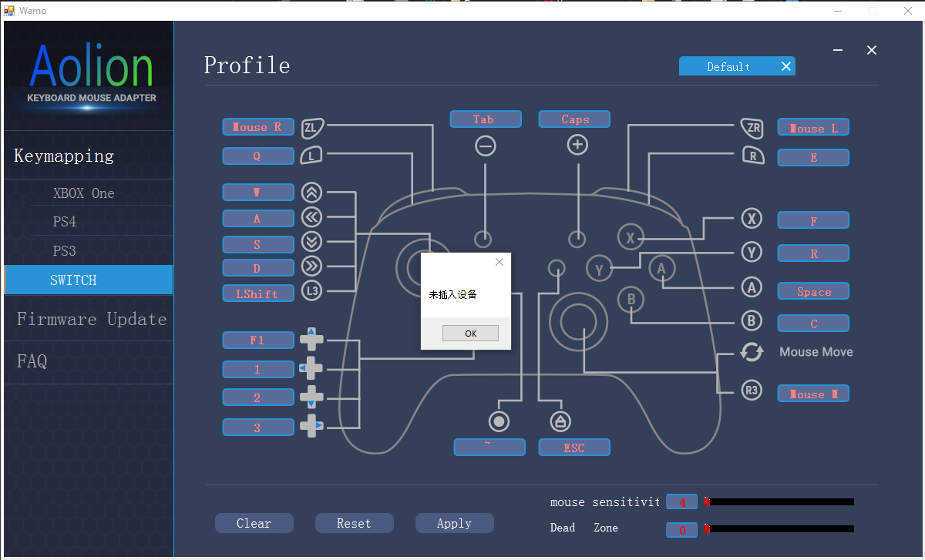The image size is (925, 560).
Task: Click the D-pad down icon
Action: pyautogui.click(x=311, y=397)
